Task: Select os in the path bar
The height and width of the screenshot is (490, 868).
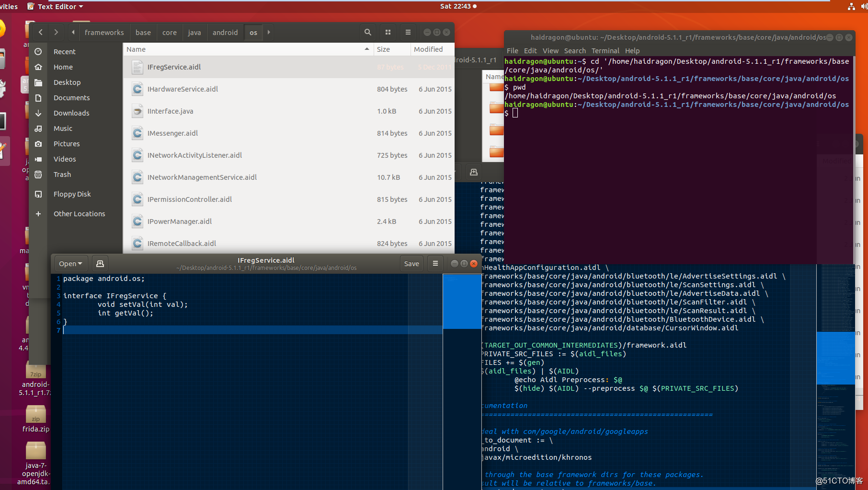Action: (x=253, y=32)
